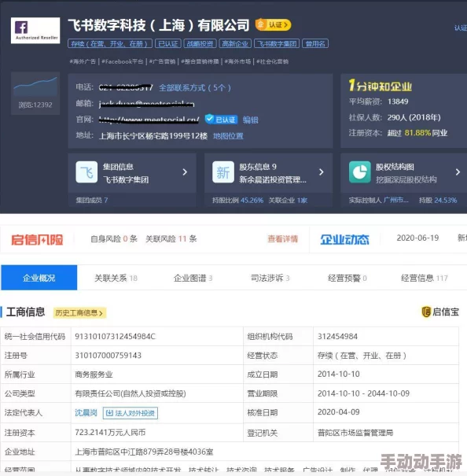Click the 飞书数字集团 tag

[277, 44]
